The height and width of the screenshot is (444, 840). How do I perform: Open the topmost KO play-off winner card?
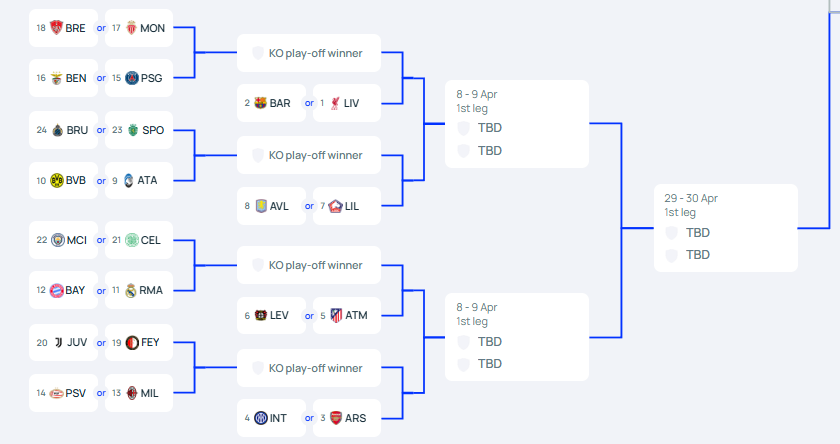309,53
